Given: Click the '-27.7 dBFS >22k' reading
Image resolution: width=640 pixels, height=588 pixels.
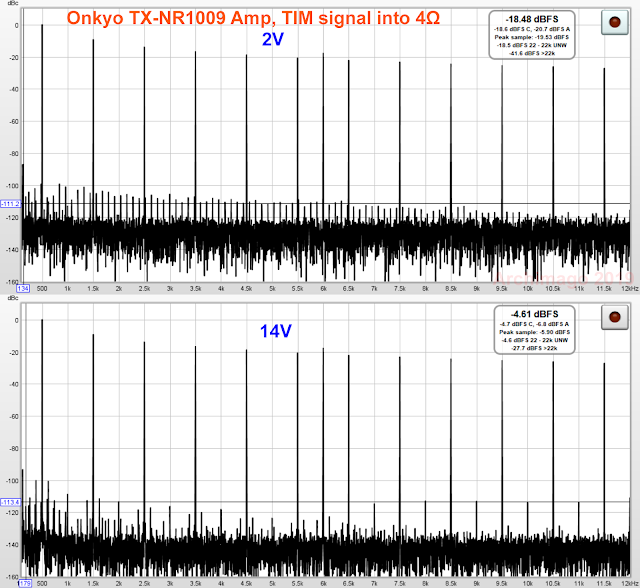Looking at the screenshot, I should 534,348.
